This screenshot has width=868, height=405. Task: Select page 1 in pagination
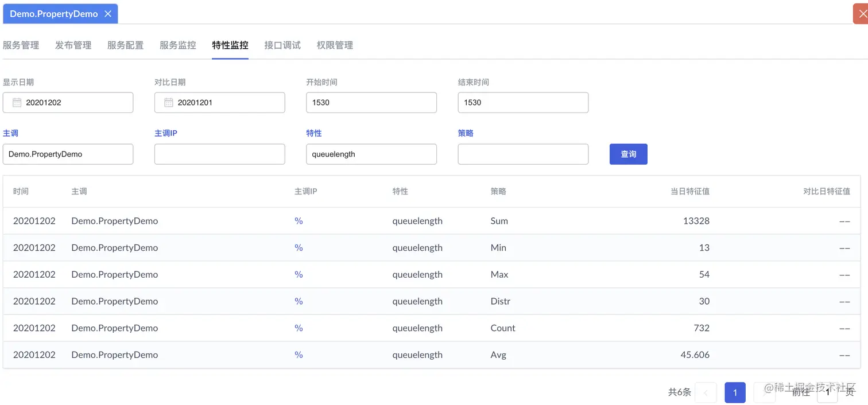pyautogui.click(x=735, y=393)
